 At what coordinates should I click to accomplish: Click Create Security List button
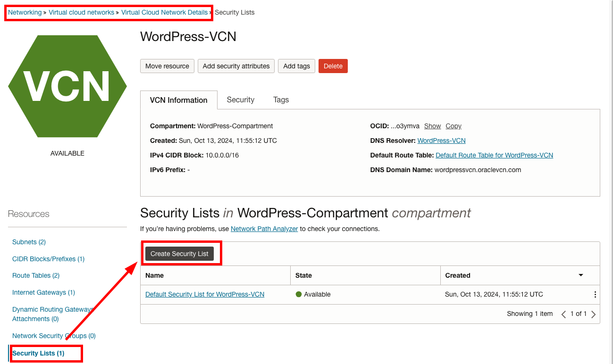coord(179,254)
